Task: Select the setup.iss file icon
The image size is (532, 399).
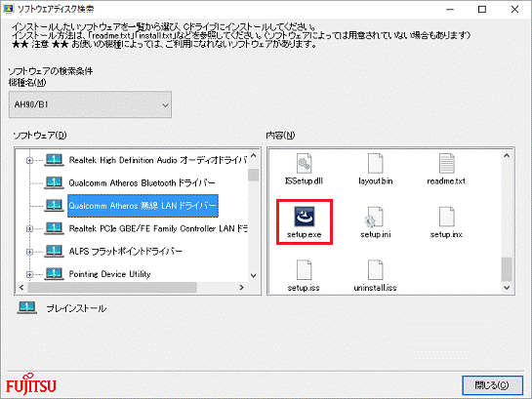Action: tap(304, 270)
